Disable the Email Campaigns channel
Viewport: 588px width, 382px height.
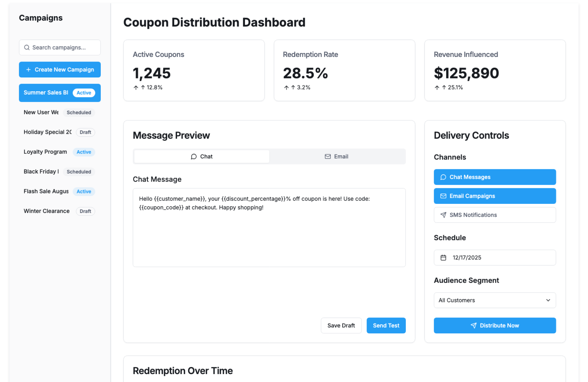click(x=495, y=196)
